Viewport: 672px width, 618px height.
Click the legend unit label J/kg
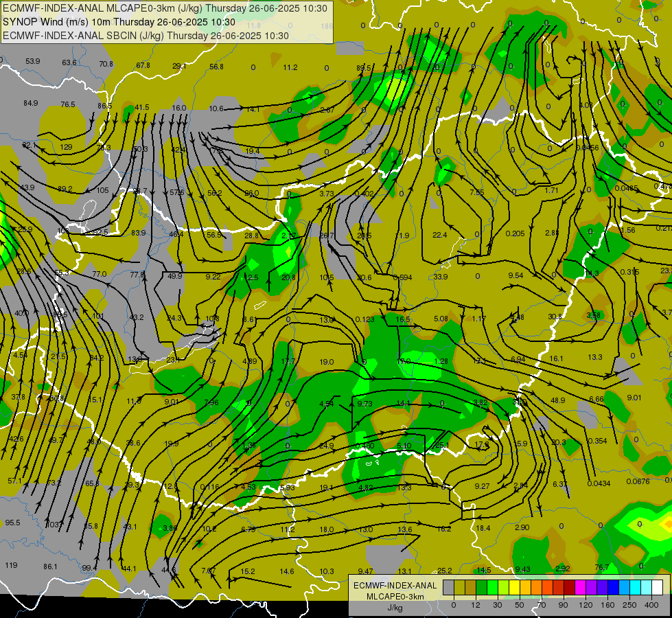[395, 608]
